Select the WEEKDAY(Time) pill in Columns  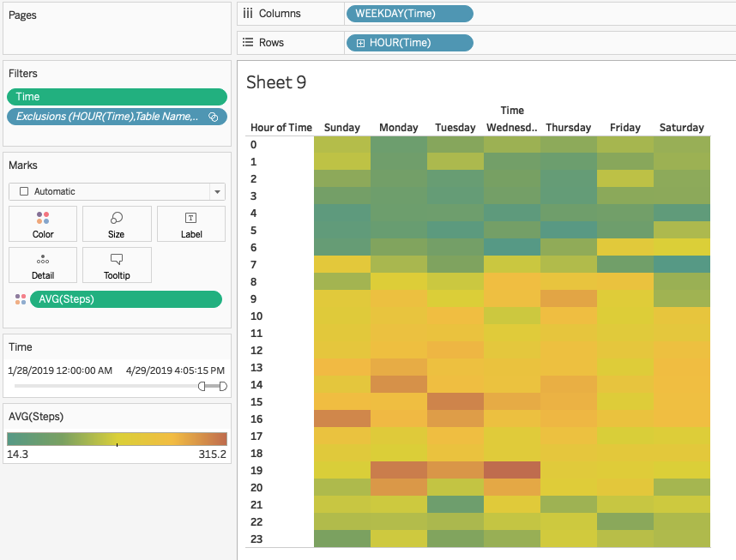point(410,14)
